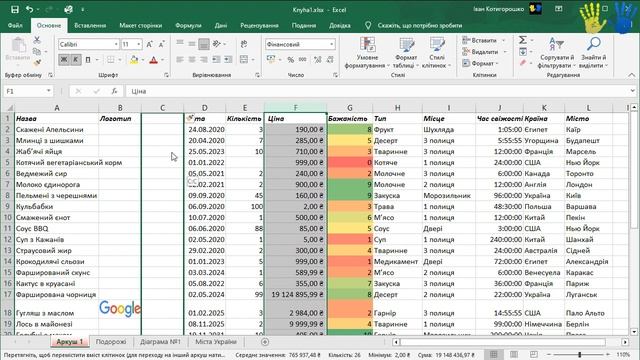Click the Copy icon in clipboard group
The height and width of the screenshot is (360, 640).
pos(37,51)
